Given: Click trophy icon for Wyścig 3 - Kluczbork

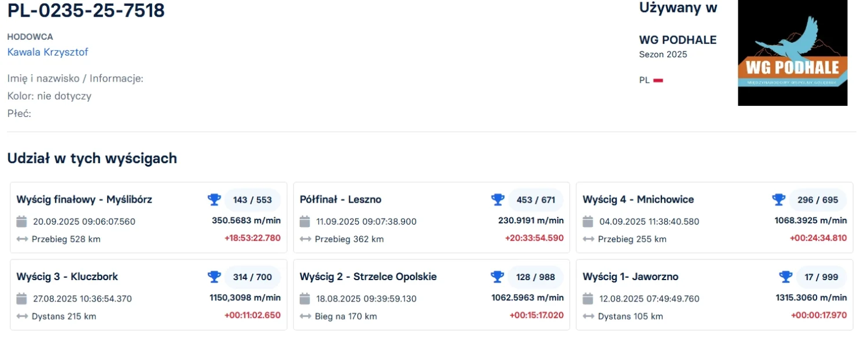Looking at the screenshot, I should [214, 277].
